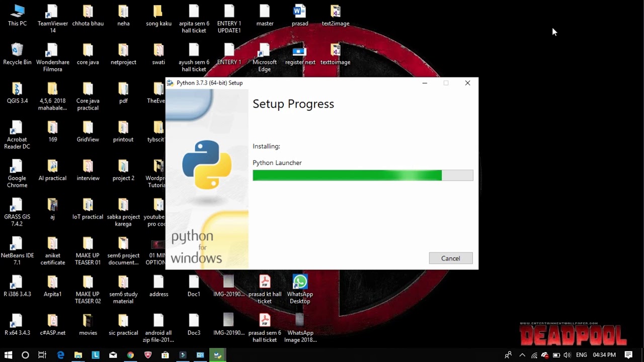
Task: Open File Explorer from taskbar
Action: tap(78, 355)
